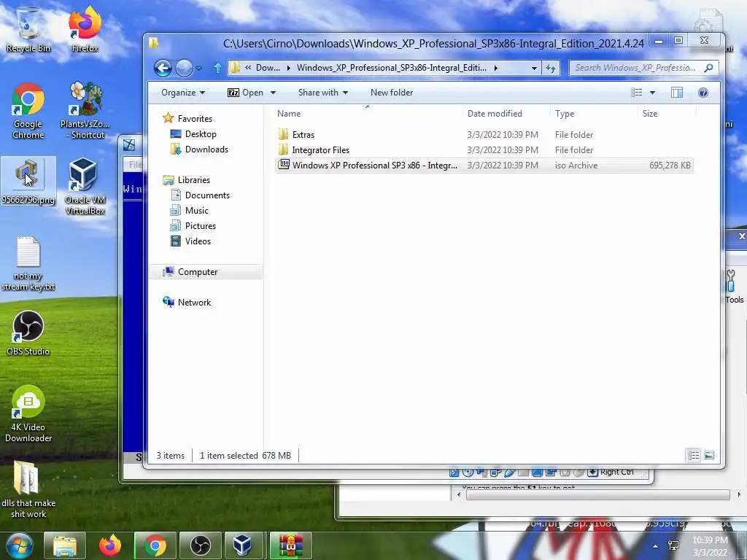Refresh the Explorer address bar location
The width and height of the screenshot is (747, 560).
pyautogui.click(x=551, y=68)
